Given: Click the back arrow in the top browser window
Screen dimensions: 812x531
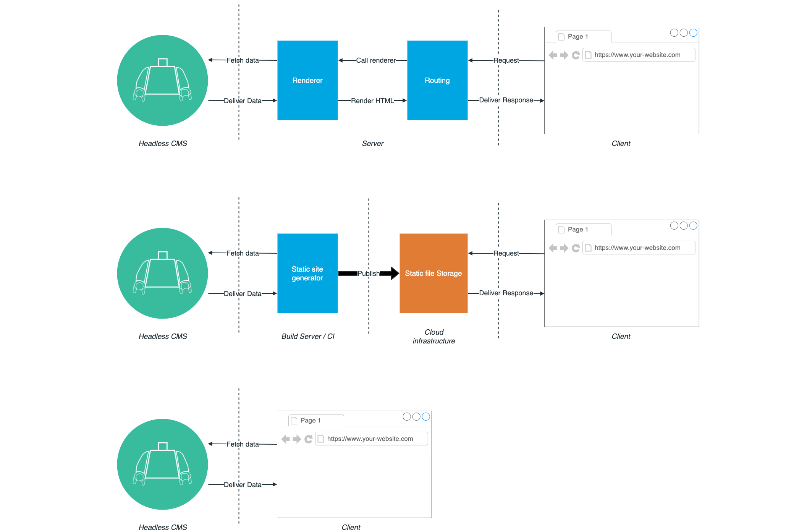Looking at the screenshot, I should tap(553, 55).
